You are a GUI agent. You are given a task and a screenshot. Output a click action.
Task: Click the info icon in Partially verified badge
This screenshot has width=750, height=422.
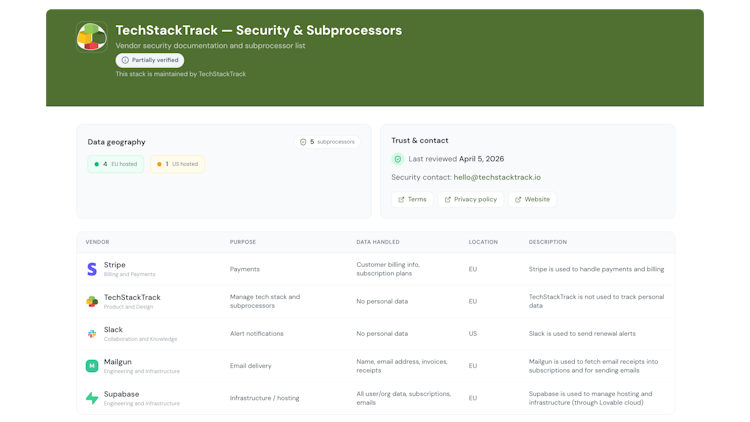(x=125, y=60)
